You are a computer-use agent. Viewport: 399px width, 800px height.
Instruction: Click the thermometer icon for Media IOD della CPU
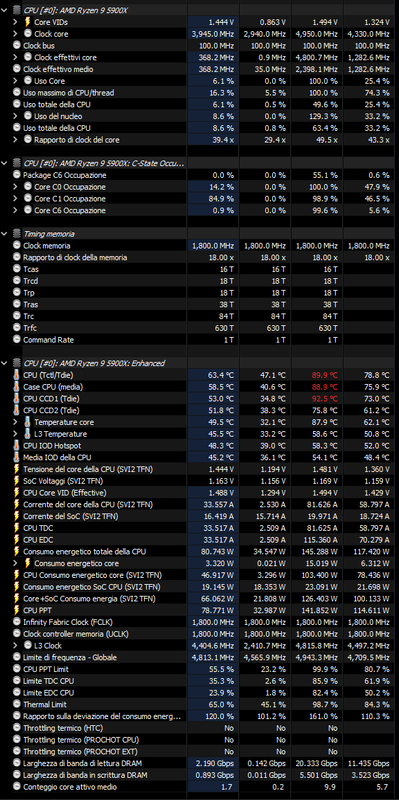click(17, 457)
